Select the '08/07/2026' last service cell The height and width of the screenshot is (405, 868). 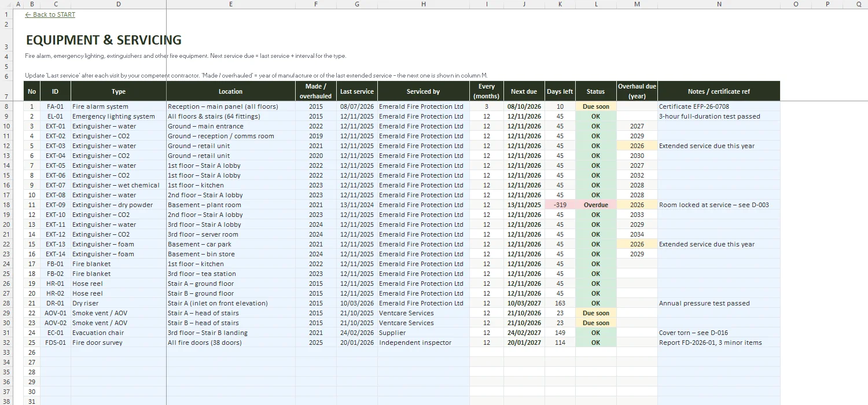click(x=357, y=106)
